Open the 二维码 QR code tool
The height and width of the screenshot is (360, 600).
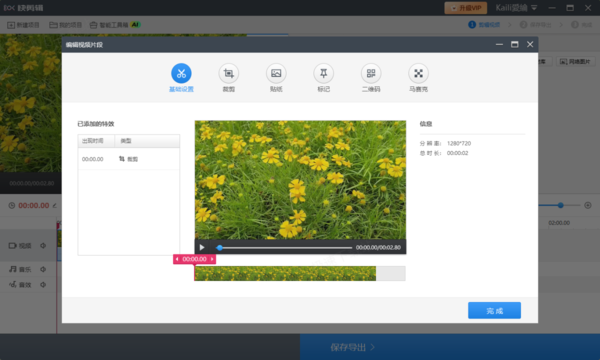[x=371, y=73]
